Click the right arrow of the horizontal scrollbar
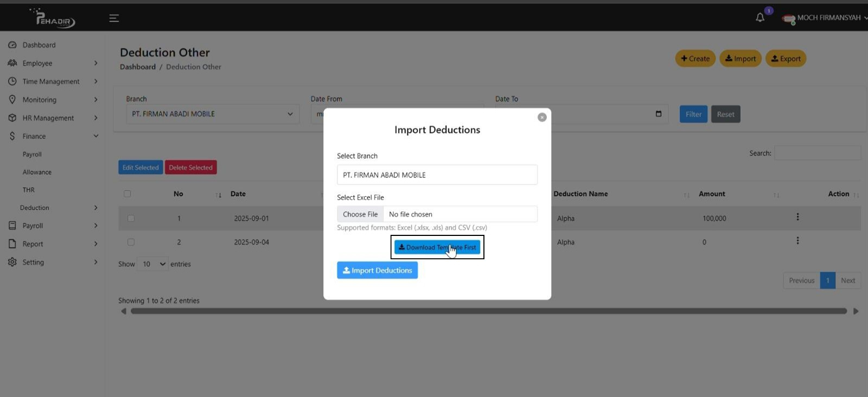Screen dimensions: 868x397 (856, 311)
